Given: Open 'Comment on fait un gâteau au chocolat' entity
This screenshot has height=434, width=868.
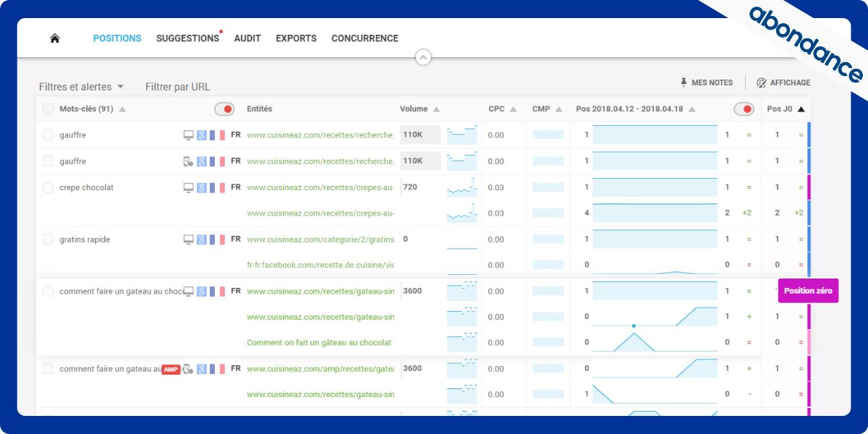Looking at the screenshot, I should [320, 342].
